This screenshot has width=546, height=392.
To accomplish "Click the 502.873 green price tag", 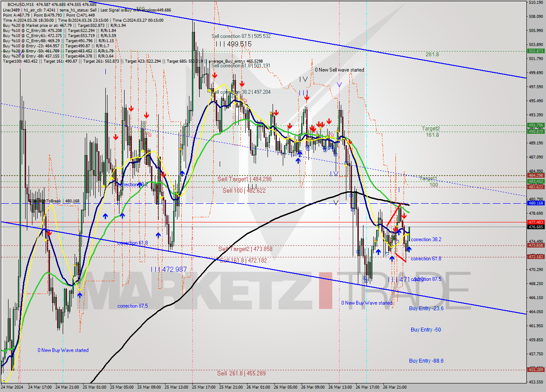I will (x=536, y=51).
